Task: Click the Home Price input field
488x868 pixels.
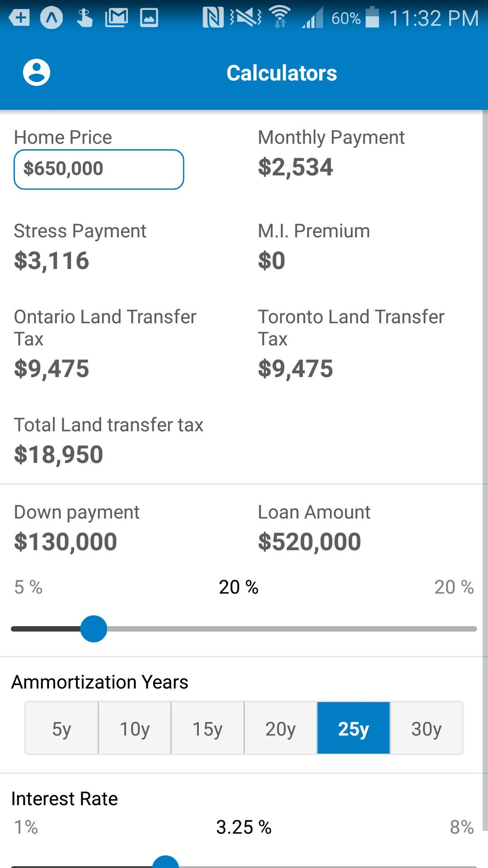Action: tap(99, 169)
